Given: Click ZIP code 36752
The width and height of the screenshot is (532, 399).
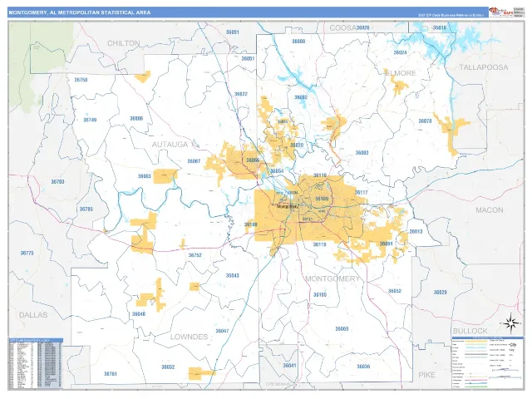Looking at the screenshot, I should [x=195, y=255].
